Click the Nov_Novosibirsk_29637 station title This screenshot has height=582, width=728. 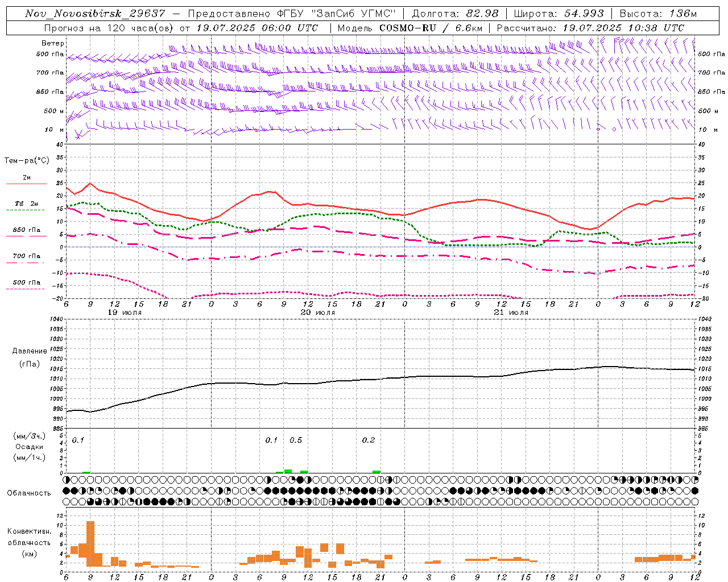95,14
